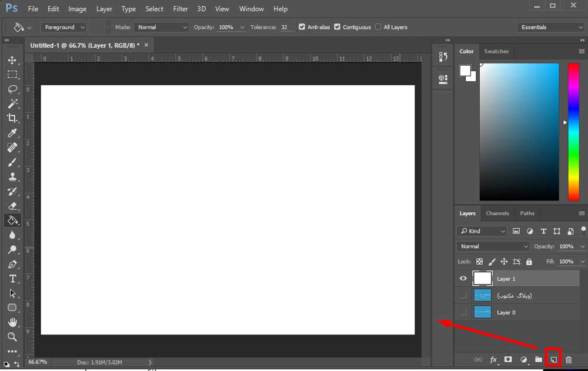Click the Tolerance input field
588x371 pixels.
click(x=286, y=28)
